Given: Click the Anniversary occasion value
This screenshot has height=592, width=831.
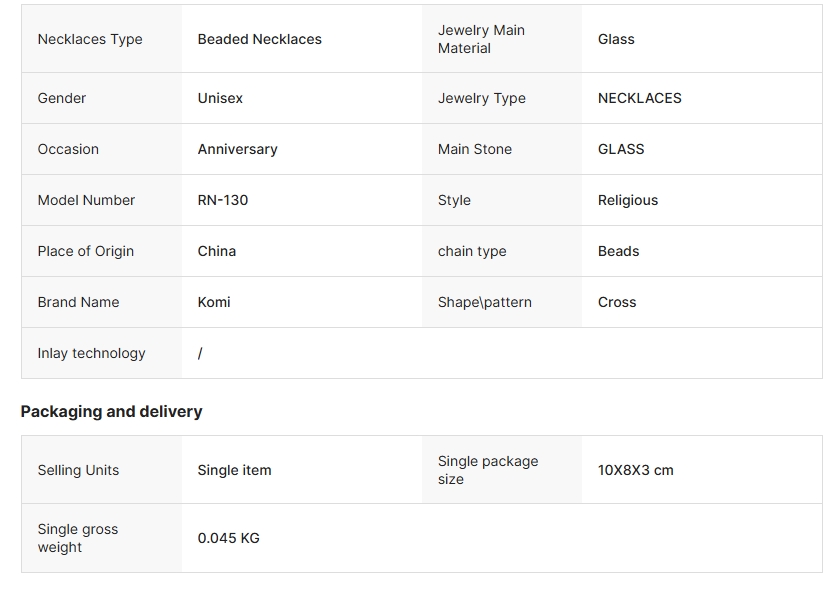Looking at the screenshot, I should pyautogui.click(x=237, y=149).
